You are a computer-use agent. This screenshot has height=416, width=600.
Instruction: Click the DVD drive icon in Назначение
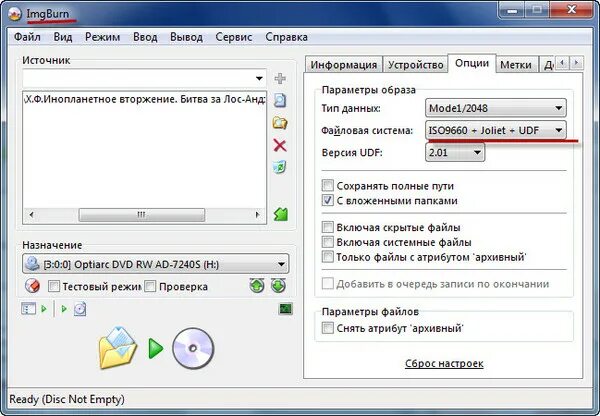coord(32,264)
